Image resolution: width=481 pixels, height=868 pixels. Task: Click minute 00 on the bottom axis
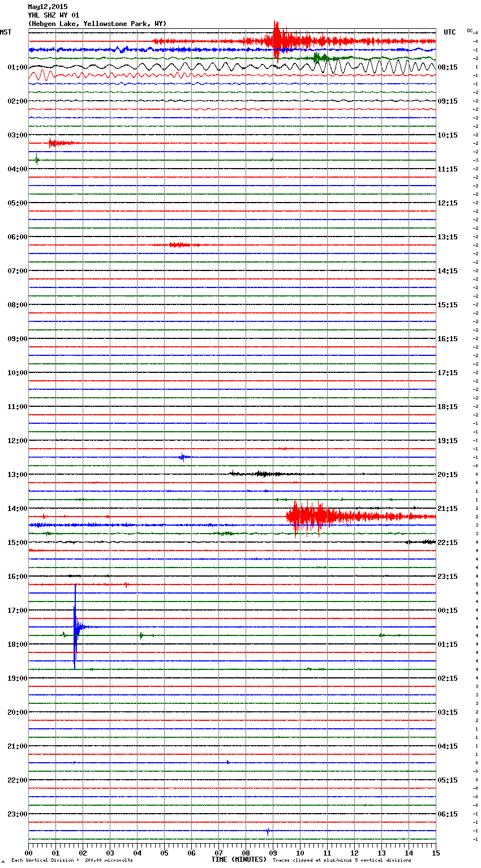coord(28,853)
